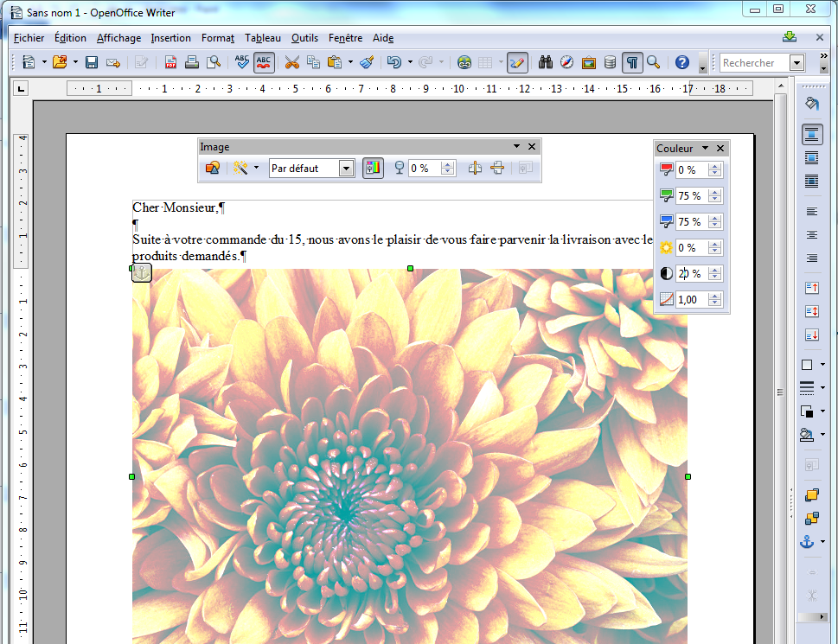Open the Édition menu
This screenshot has width=838, height=644.
click(70, 38)
